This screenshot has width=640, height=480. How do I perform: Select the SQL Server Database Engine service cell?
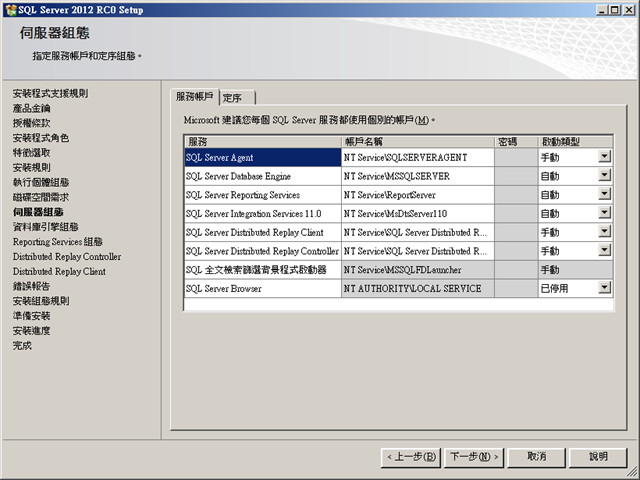pyautogui.click(x=263, y=176)
